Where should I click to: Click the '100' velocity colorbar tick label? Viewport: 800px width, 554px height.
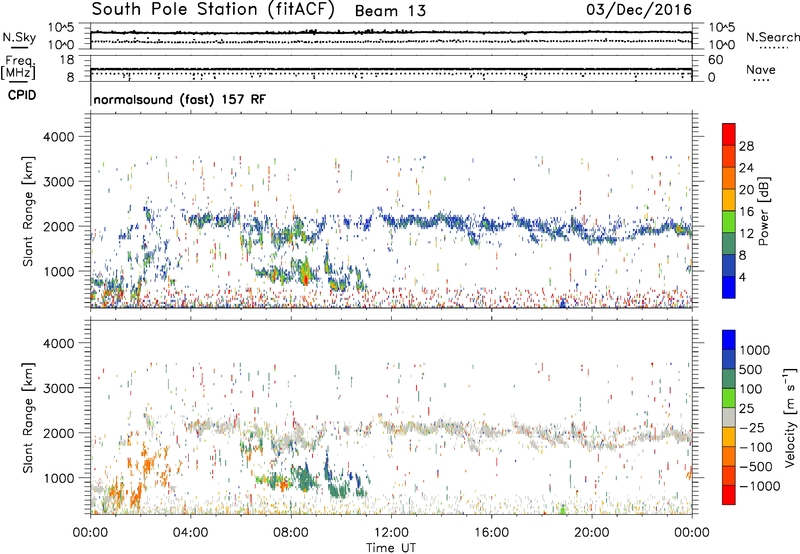[x=751, y=389]
